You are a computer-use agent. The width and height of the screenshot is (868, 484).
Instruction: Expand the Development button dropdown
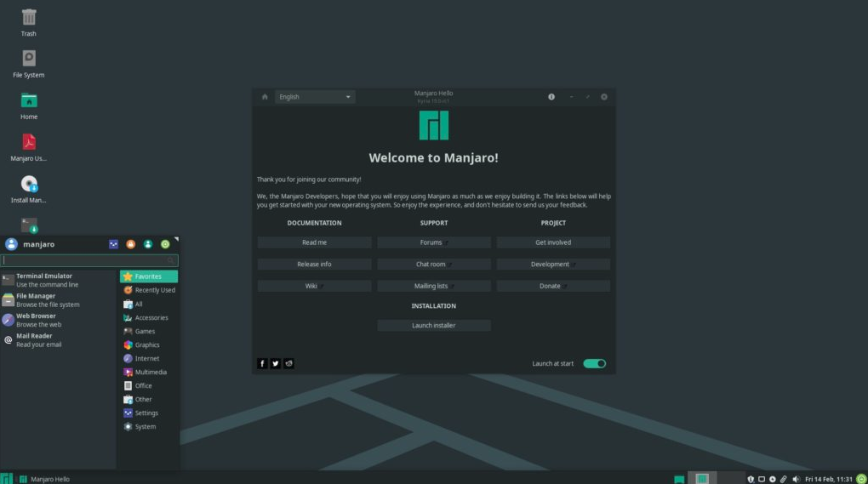click(553, 265)
